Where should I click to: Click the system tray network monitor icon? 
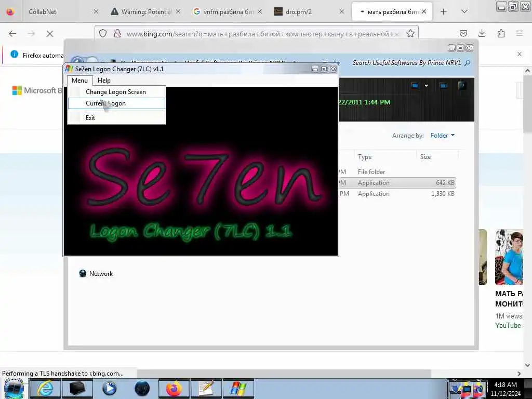[x=467, y=390]
